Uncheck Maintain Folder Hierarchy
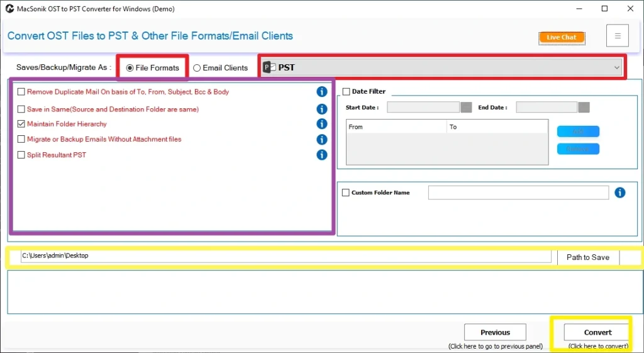644x353 pixels. click(21, 124)
